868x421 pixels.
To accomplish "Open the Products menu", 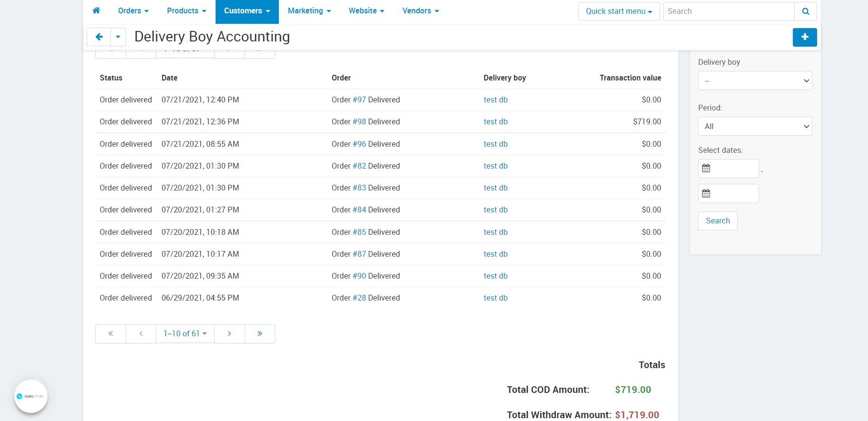I will click(x=187, y=11).
